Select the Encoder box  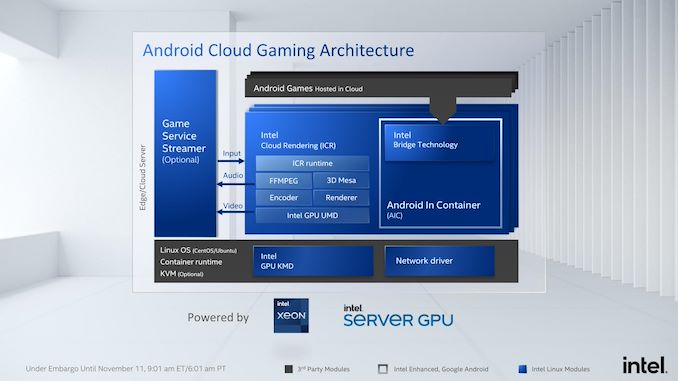click(284, 198)
